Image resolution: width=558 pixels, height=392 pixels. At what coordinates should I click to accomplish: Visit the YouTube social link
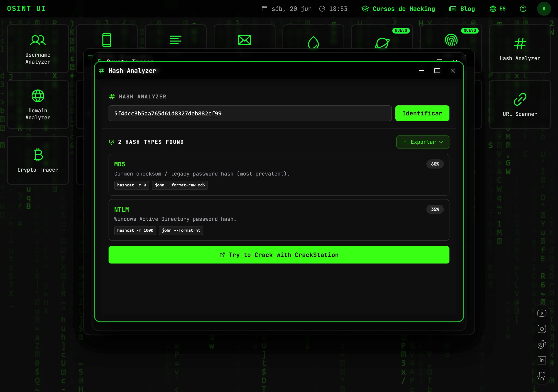coord(542,313)
